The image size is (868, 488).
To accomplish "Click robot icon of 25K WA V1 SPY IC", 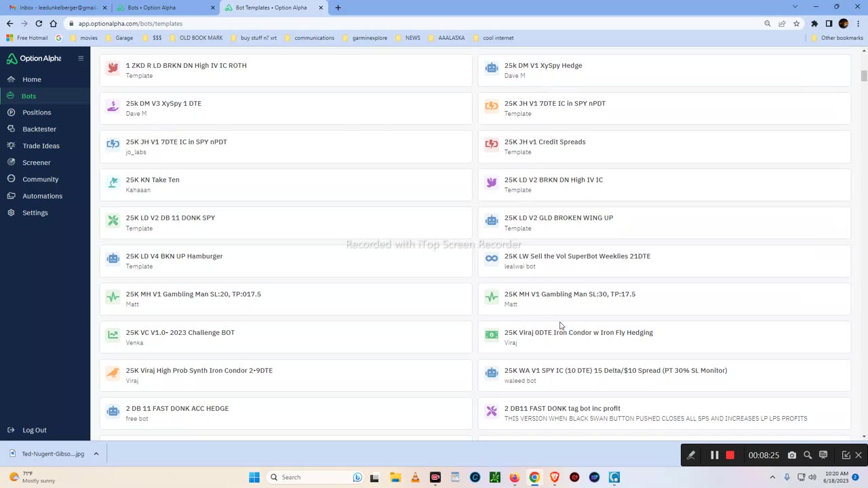I will tap(492, 373).
